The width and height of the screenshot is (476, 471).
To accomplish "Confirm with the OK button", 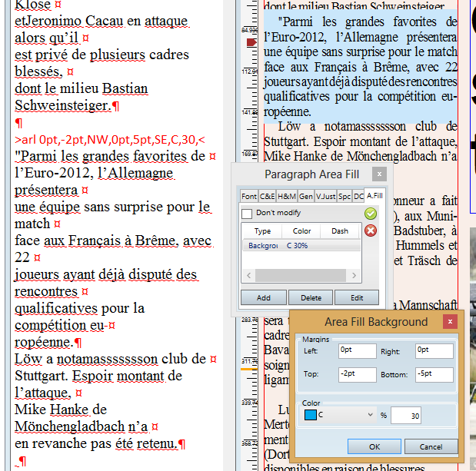I will (374, 446).
